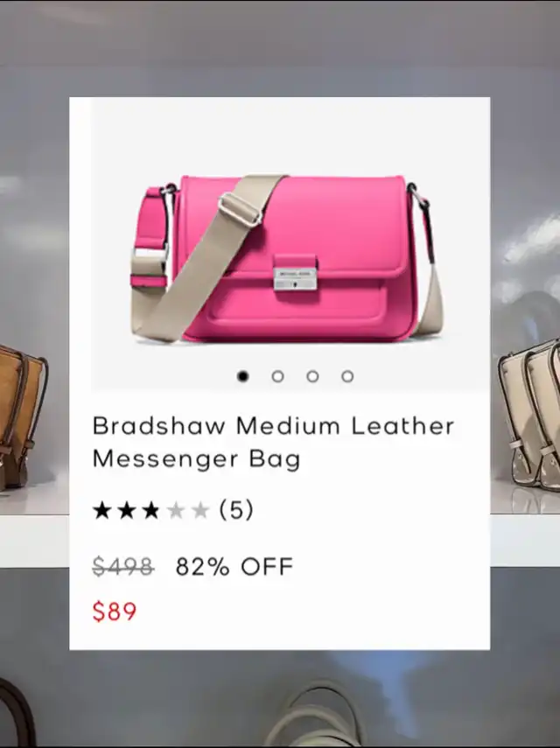This screenshot has height=748, width=560.
Task: Click the fourth gray rating star
Action: tap(176, 510)
